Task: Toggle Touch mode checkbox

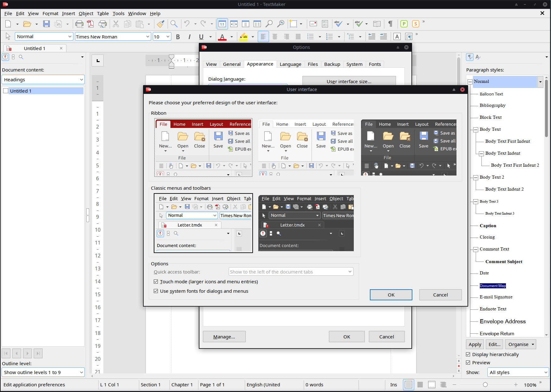Action: point(156,282)
